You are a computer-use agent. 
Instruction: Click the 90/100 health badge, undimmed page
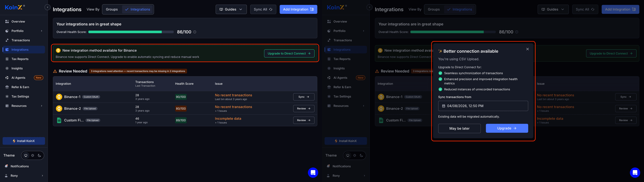(181, 97)
